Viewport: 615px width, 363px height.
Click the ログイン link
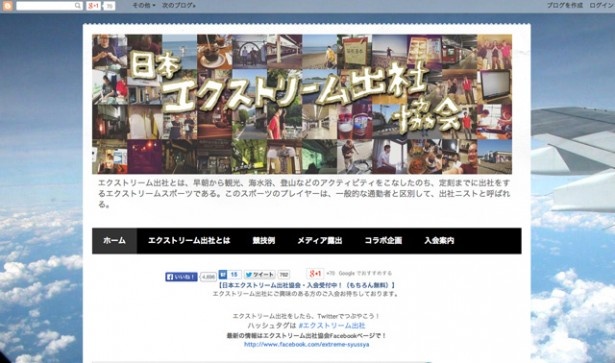pos(602,5)
